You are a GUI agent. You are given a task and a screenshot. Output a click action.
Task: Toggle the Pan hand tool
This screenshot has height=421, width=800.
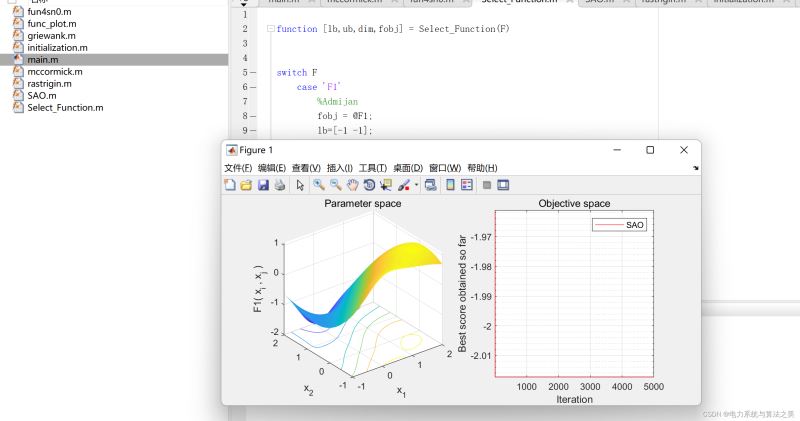pyautogui.click(x=353, y=185)
